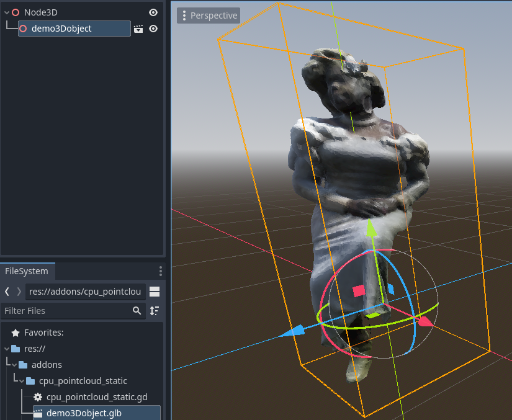Screen dimensions: 512x420
Task: Click the search icon in Filter Files
Action: 137,310
